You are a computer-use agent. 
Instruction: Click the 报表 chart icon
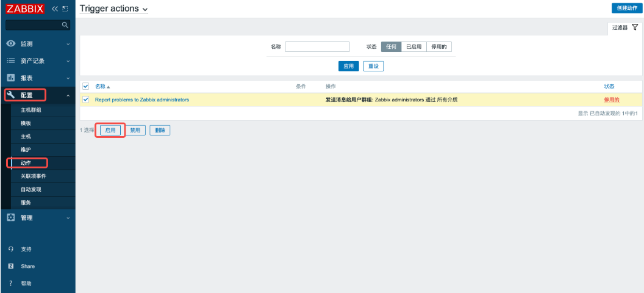(11, 78)
